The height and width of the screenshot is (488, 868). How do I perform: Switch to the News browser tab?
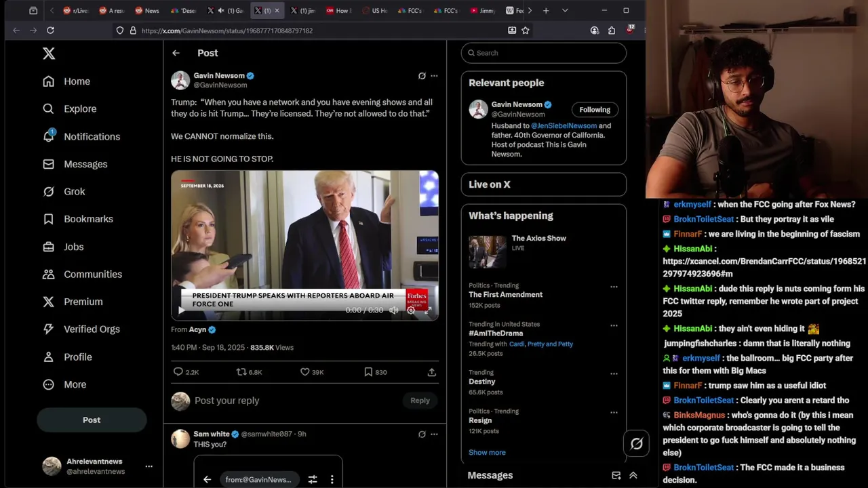146,11
